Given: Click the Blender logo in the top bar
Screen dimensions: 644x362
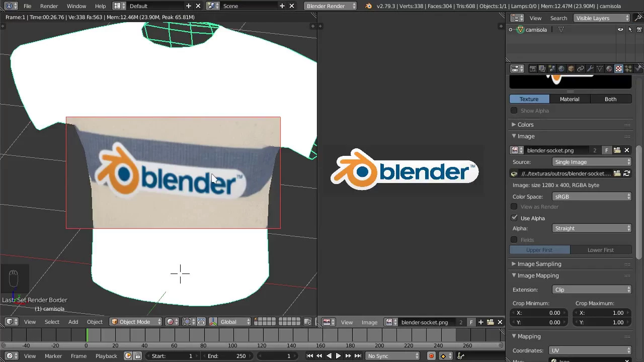Looking at the screenshot, I should (x=369, y=6).
